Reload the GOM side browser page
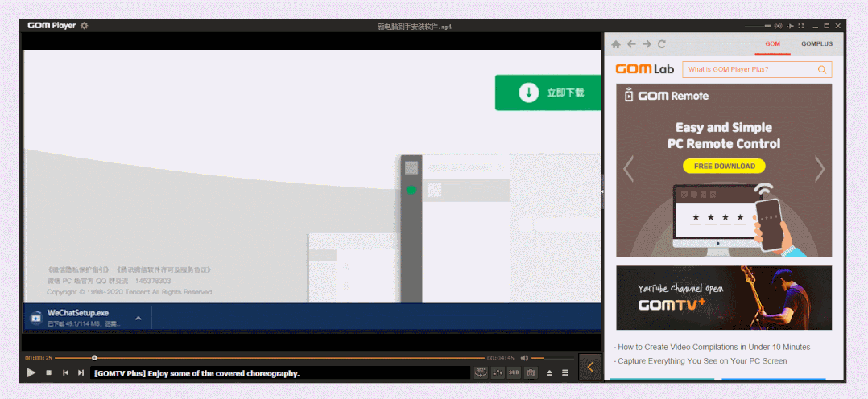Screen dimensions: 868x399 (662, 44)
